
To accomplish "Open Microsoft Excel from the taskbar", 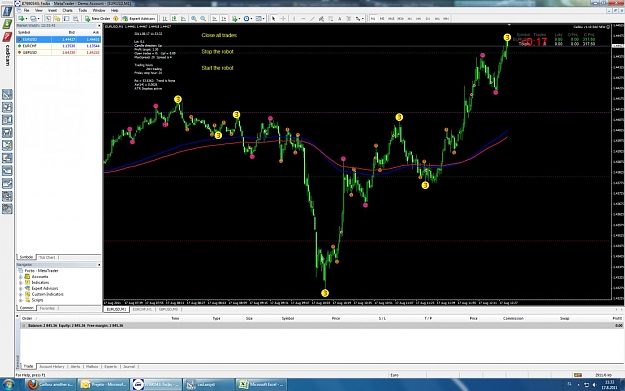I will point(261,385).
